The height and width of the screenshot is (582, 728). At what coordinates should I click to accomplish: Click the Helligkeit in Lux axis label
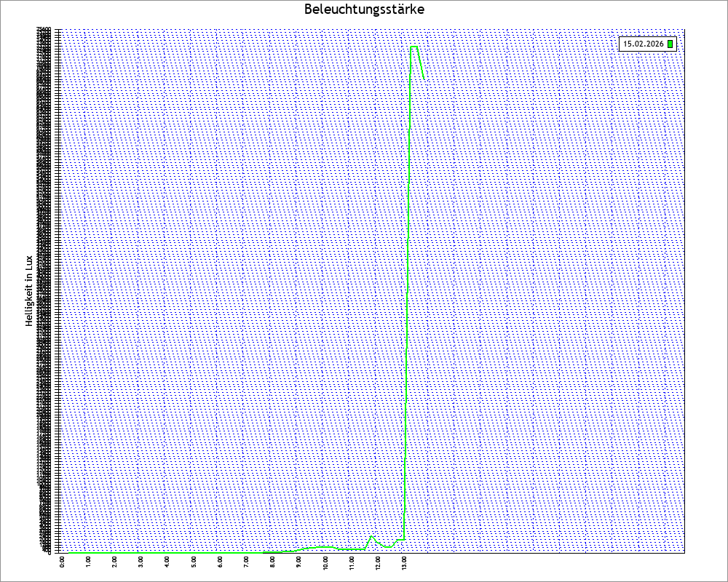tap(29, 290)
